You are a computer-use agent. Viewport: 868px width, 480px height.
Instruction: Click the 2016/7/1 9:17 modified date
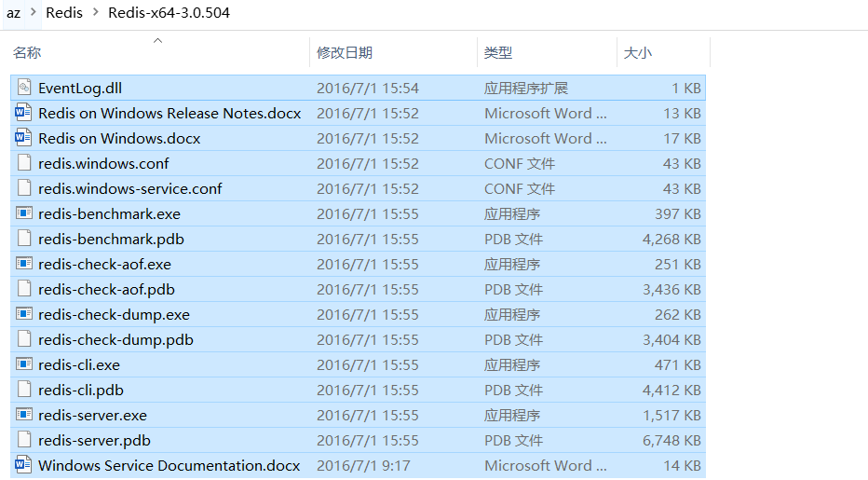pyautogui.click(x=363, y=466)
